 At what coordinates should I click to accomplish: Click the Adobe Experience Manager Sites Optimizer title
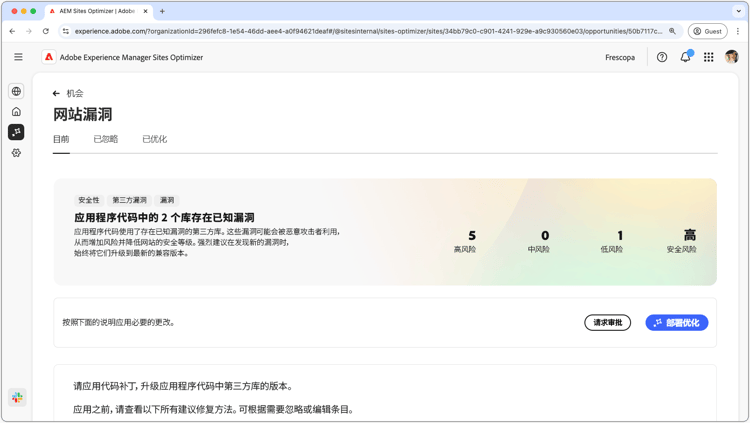coord(131,57)
